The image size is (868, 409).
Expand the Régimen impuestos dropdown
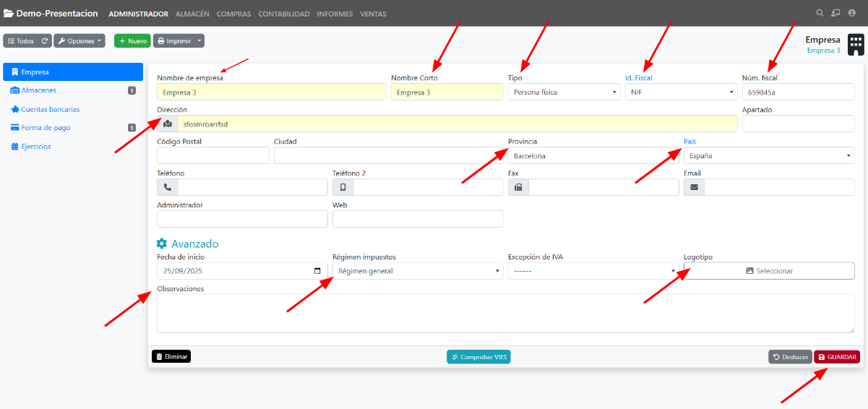[418, 271]
